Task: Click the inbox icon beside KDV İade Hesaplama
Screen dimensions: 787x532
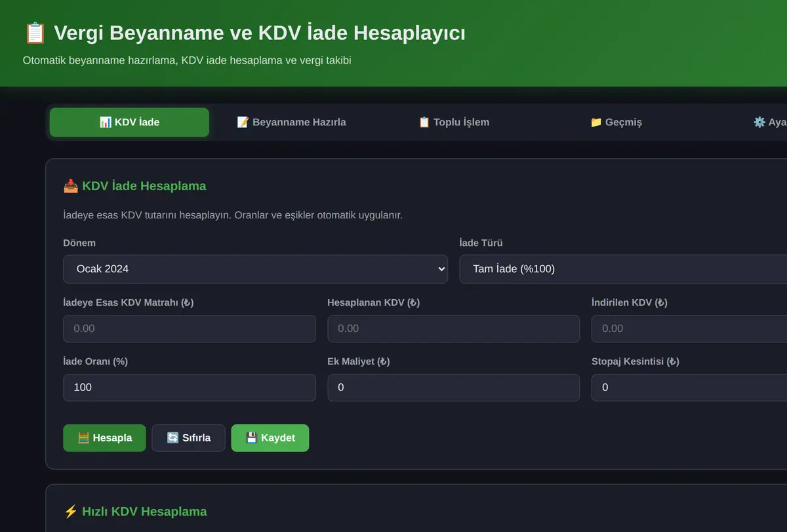Action: [x=70, y=186]
